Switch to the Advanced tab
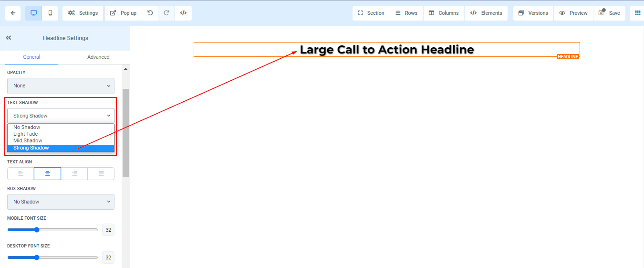The width and height of the screenshot is (644, 268). (x=98, y=57)
